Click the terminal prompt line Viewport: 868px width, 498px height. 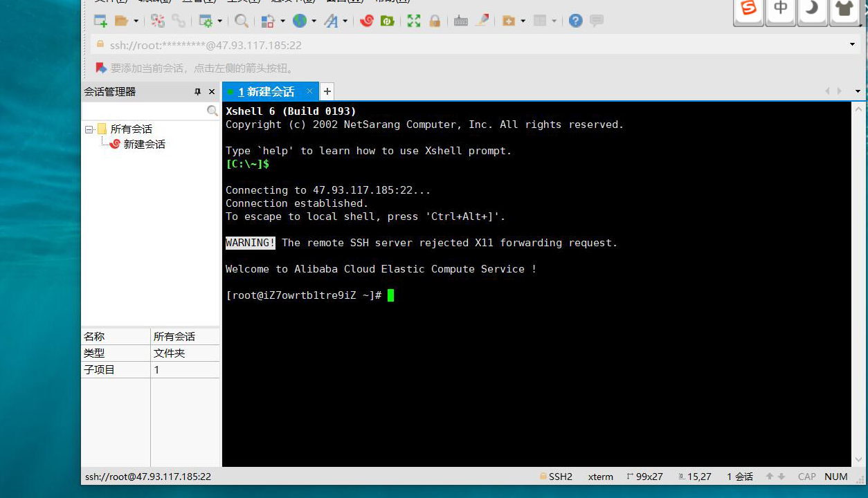[x=309, y=295]
